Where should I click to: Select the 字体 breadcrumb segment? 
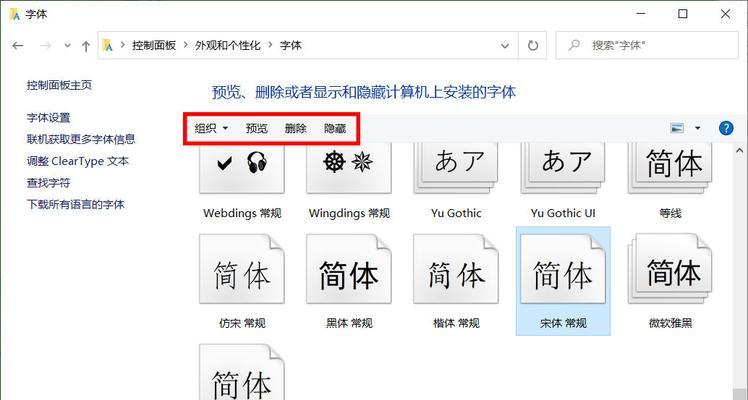click(291, 46)
